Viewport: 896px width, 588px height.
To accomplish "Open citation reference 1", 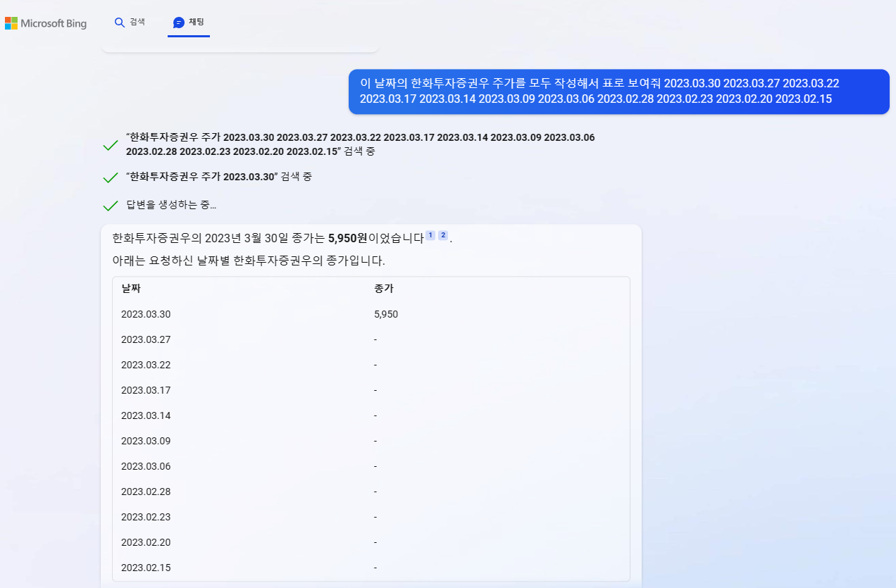I will [x=430, y=235].
